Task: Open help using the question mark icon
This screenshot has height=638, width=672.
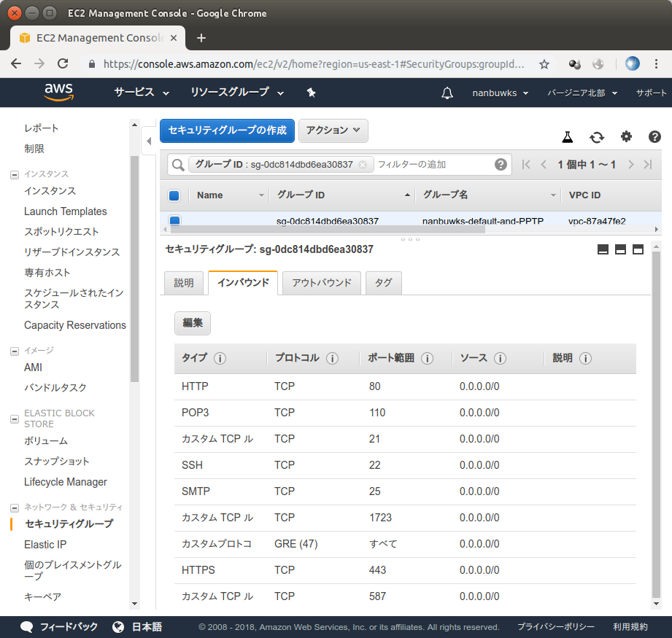Action: (x=654, y=137)
